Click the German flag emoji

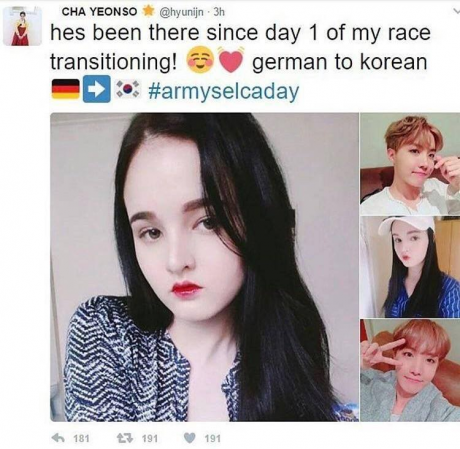[x=65, y=89]
